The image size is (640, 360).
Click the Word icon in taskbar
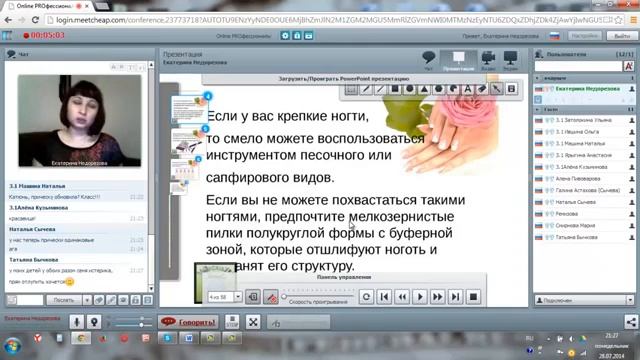point(189,338)
